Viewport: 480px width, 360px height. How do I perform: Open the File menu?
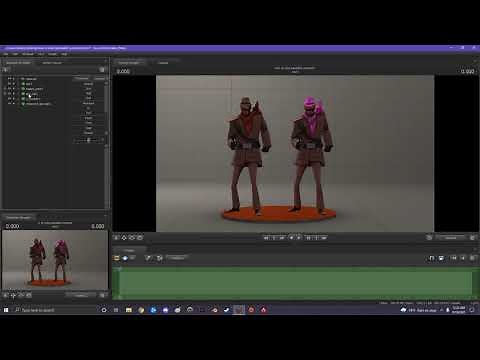coord(6,54)
